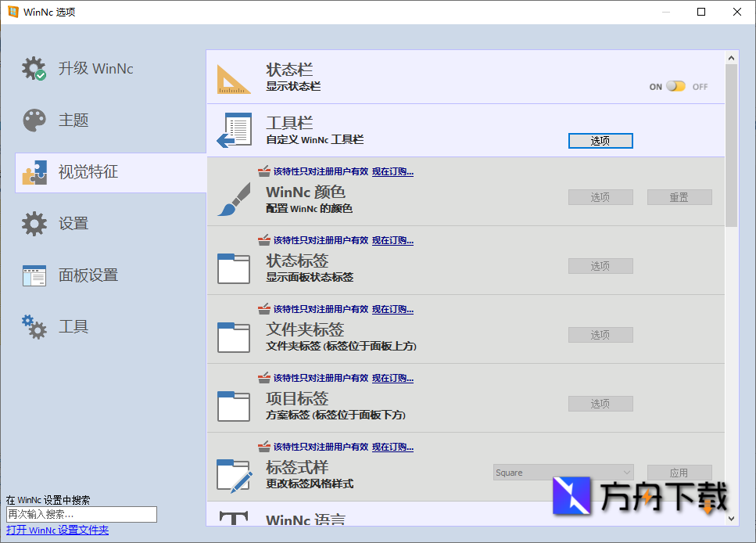The image size is (756, 543).
Task: Select the WinNc 颜色 paintbrush icon
Action: [233, 197]
